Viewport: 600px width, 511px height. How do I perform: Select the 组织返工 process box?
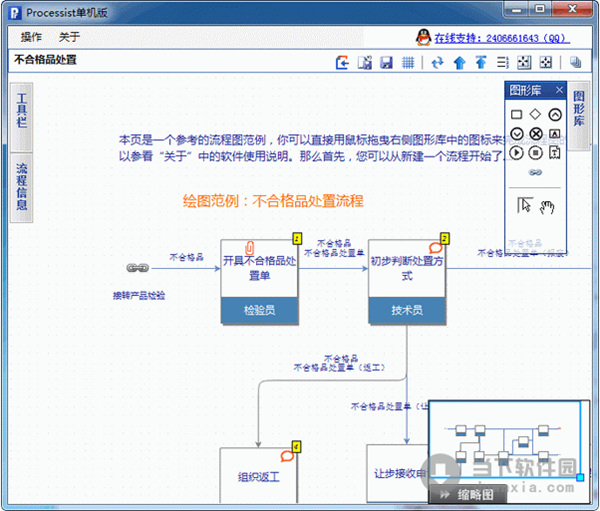[258, 476]
